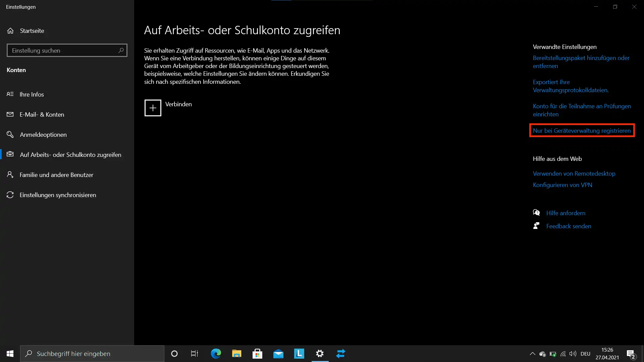Click the volume speaker tray icon
Image resolution: width=644 pixels, height=362 pixels.
(x=573, y=354)
